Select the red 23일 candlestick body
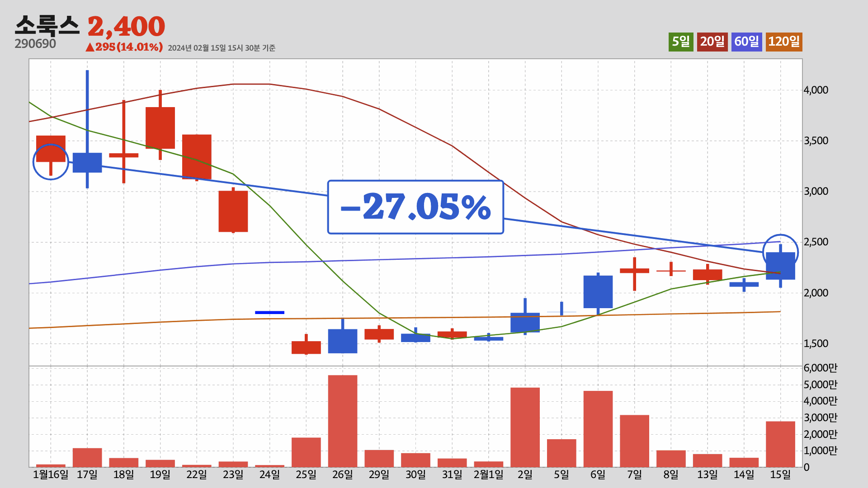Screen dimensions: 868x488 [233, 211]
